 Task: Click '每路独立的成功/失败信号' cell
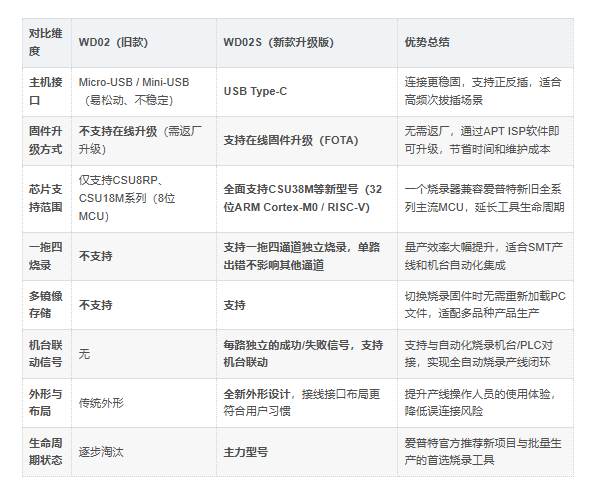(307, 354)
